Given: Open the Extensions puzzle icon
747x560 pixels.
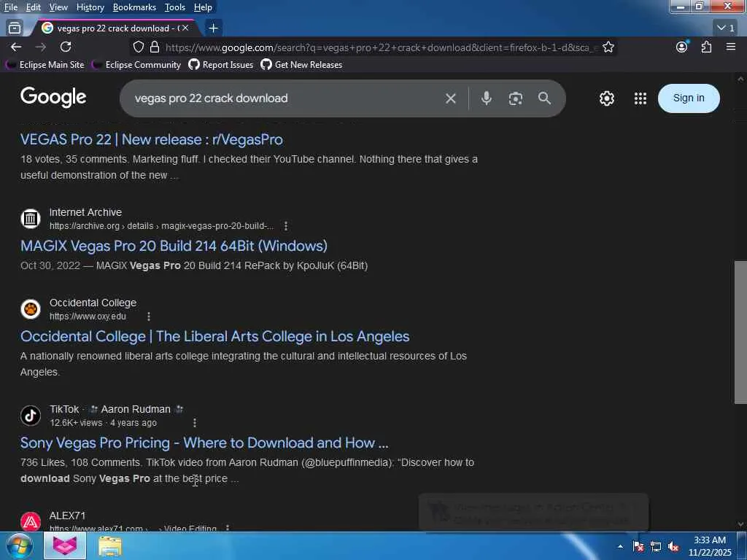Looking at the screenshot, I should (x=706, y=47).
